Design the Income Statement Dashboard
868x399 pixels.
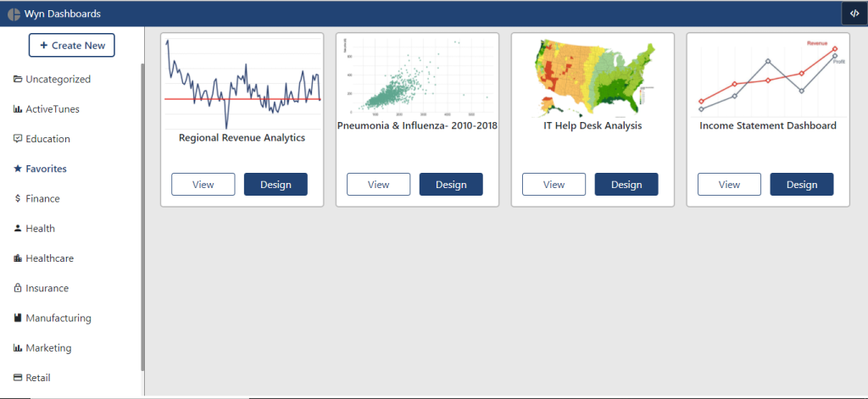point(801,185)
